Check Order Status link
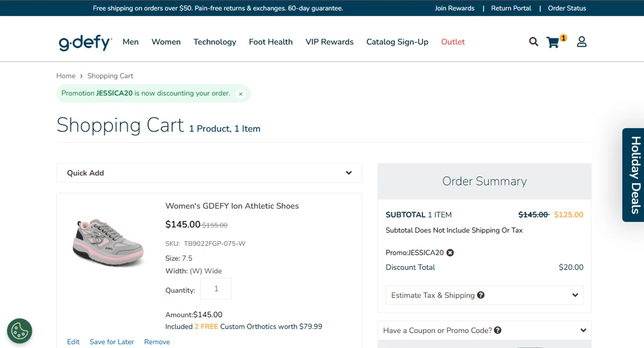The image size is (644, 348). coord(567,8)
